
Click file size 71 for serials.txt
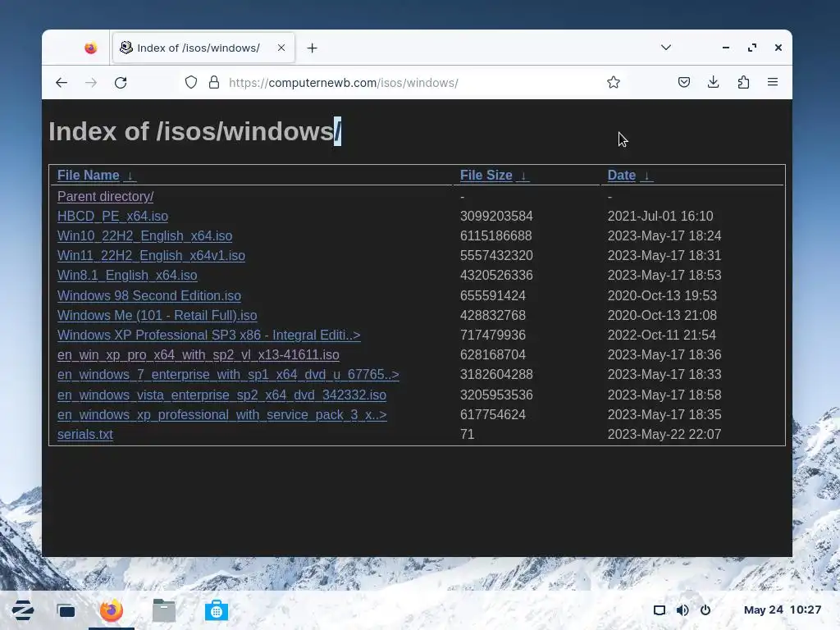pyautogui.click(x=467, y=435)
